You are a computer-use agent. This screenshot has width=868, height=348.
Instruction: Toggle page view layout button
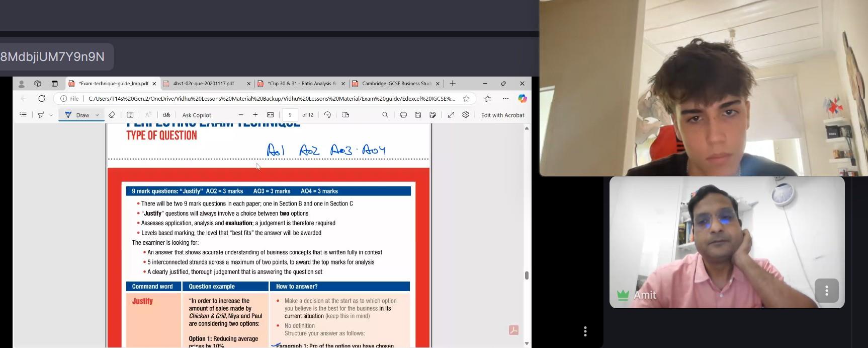point(345,115)
